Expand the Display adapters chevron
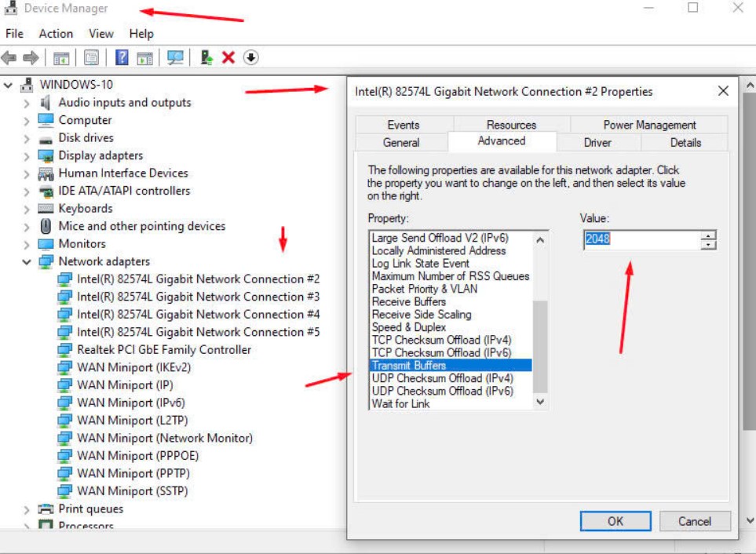The image size is (756, 554). [x=27, y=157]
